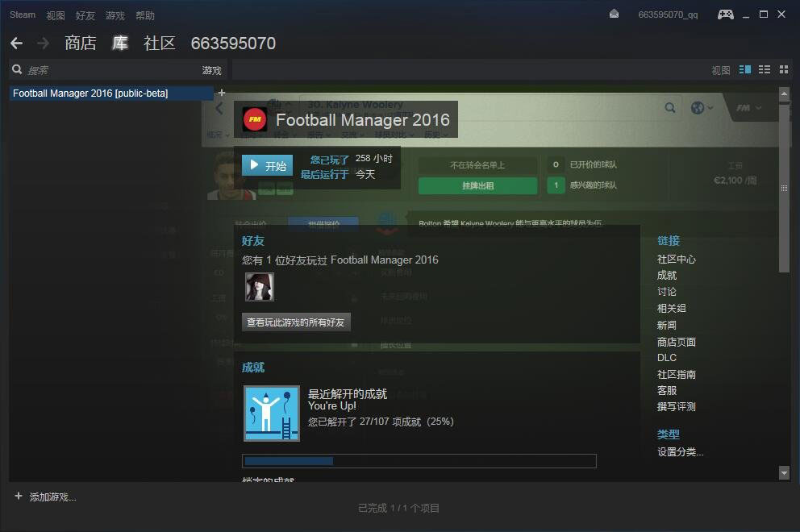The image size is (800, 532).
Task: Open the 好友 menu
Action: coord(85,15)
